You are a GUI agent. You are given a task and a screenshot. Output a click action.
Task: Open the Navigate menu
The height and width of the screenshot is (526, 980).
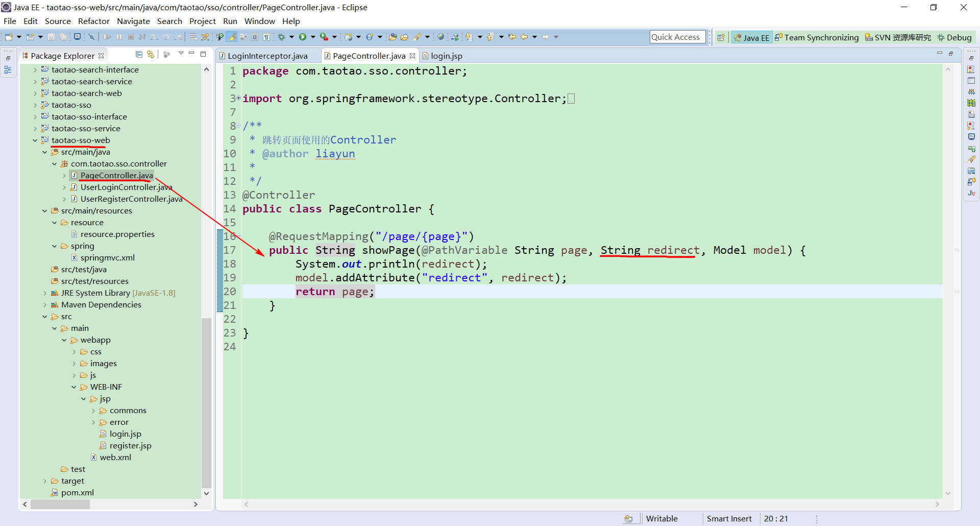[x=133, y=21]
